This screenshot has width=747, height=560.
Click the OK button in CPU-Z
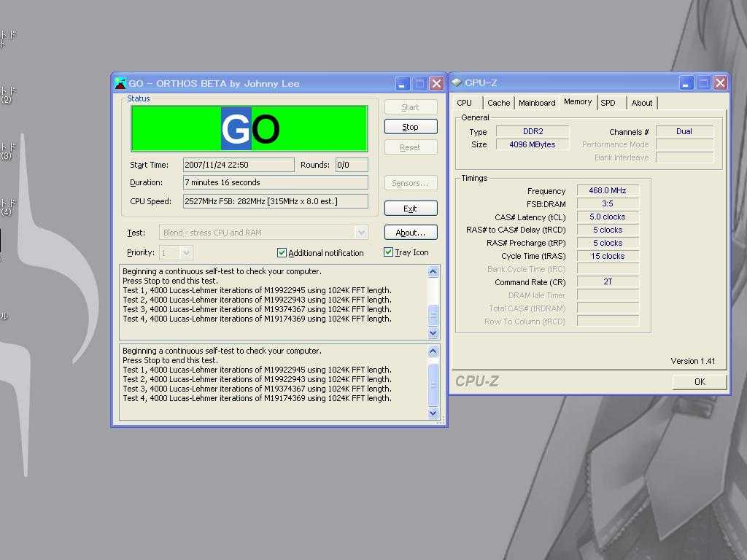(x=700, y=381)
